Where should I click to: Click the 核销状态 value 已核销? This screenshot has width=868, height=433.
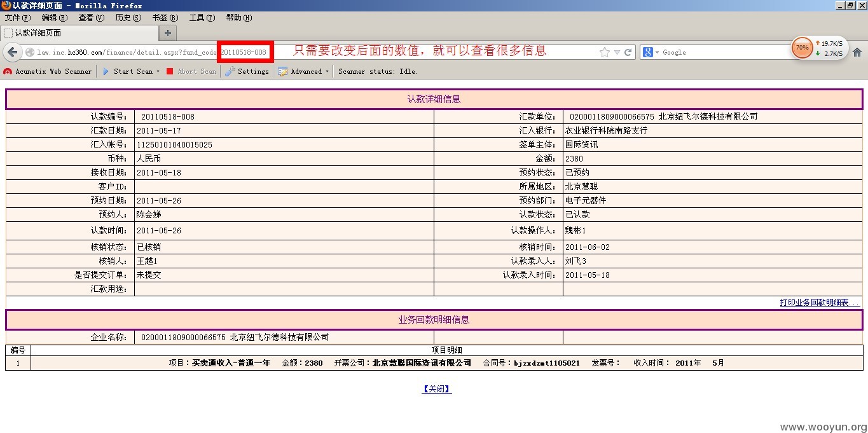[x=149, y=247]
